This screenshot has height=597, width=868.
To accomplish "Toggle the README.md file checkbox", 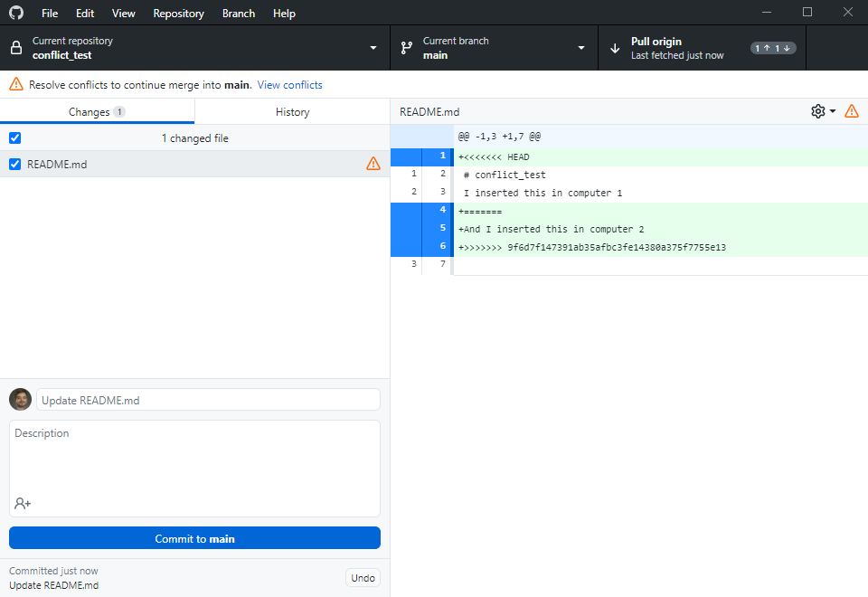I will pyautogui.click(x=14, y=164).
